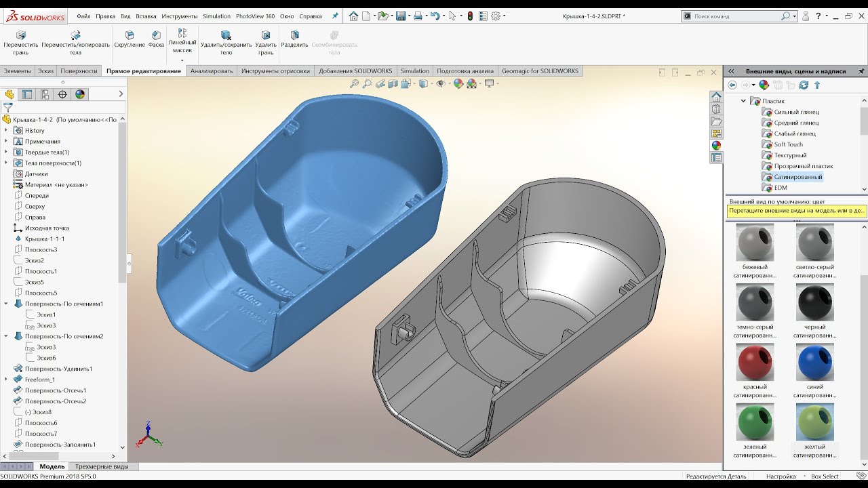Expand the Freeform_1 feature
The height and width of the screenshot is (488, 868).
pos(6,380)
